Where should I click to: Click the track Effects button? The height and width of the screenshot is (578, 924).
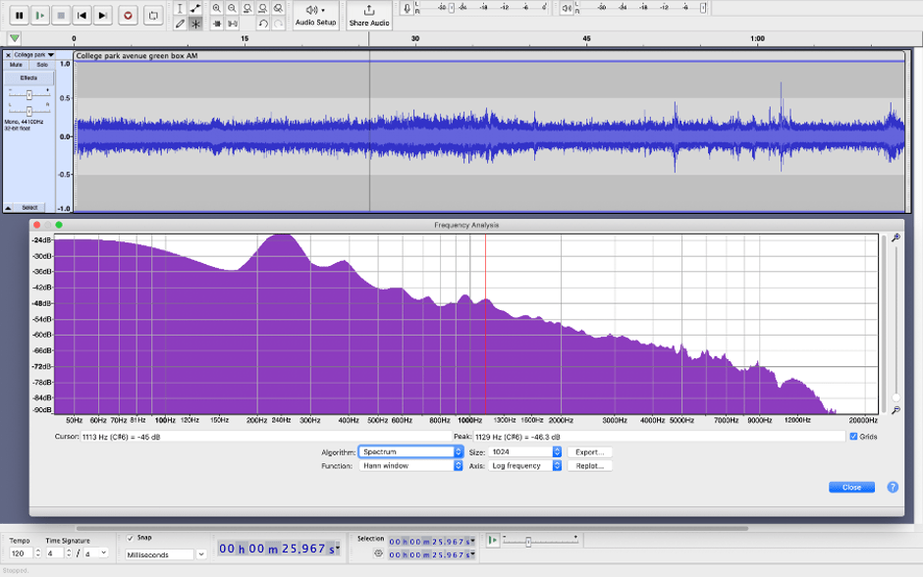pos(28,78)
